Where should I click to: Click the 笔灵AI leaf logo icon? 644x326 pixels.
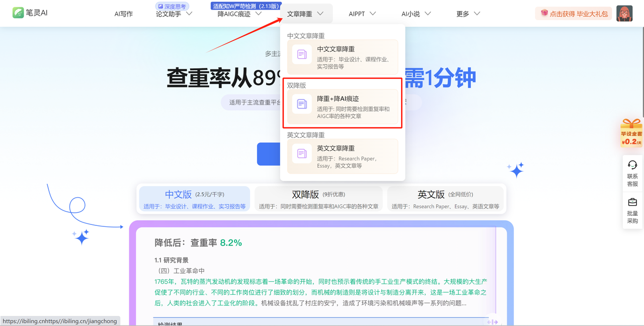[18, 13]
